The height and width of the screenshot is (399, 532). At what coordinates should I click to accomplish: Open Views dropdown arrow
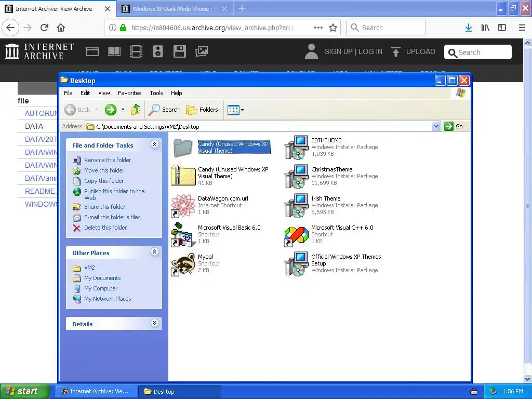tap(242, 110)
